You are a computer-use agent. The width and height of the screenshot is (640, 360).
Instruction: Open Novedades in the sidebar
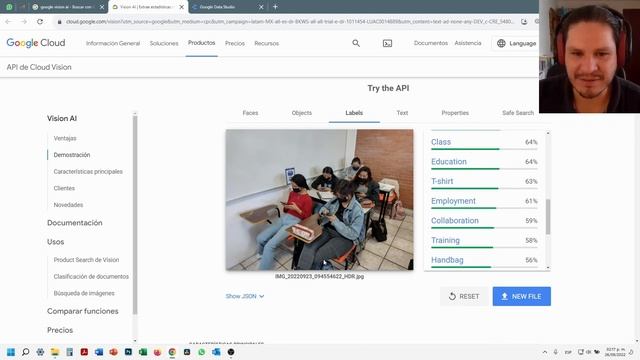point(68,205)
